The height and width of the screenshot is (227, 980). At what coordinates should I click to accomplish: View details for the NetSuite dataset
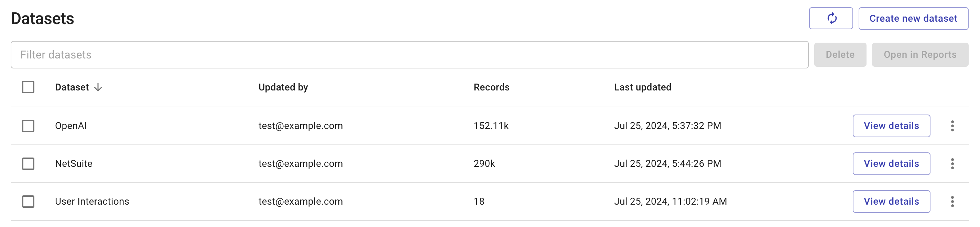(x=891, y=163)
